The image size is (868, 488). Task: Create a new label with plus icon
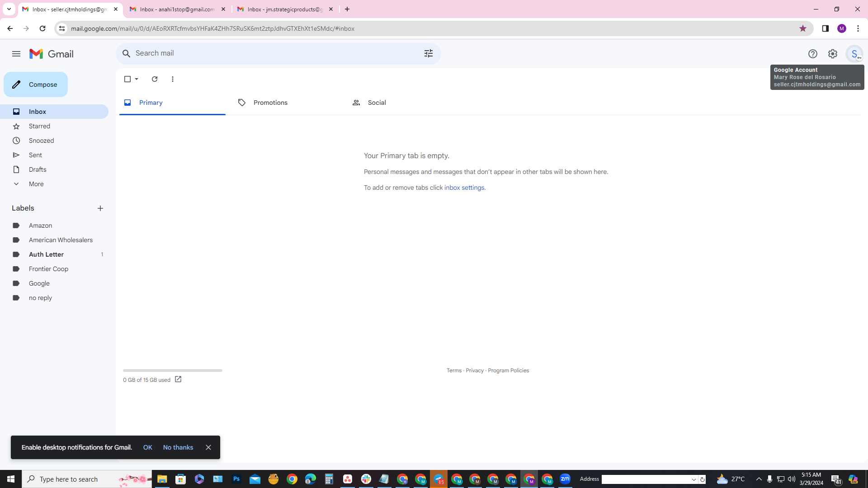100,208
